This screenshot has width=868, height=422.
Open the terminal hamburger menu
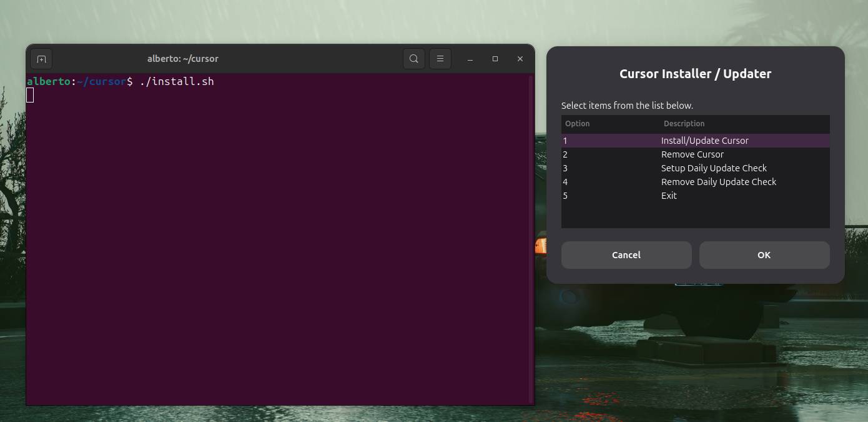440,59
